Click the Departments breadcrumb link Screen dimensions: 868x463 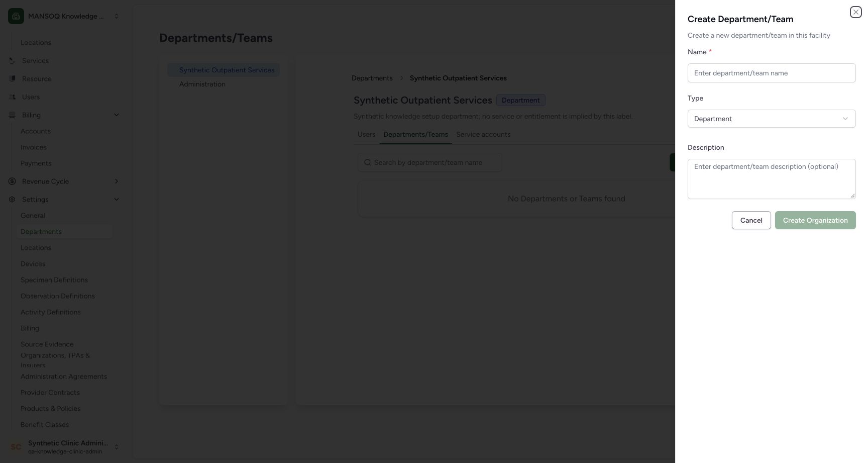pos(372,78)
